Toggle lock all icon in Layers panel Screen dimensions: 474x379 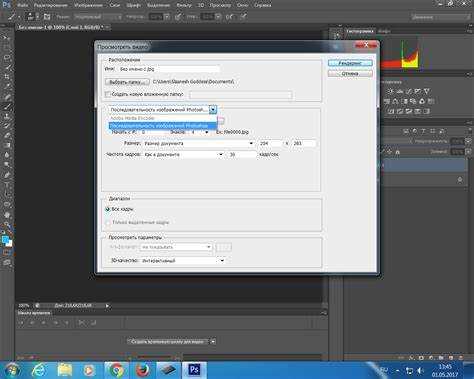click(397, 152)
